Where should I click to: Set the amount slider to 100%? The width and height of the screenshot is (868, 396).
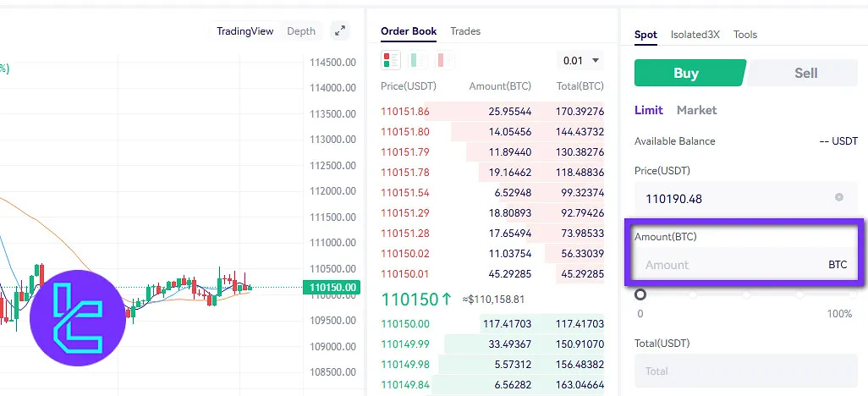852,294
